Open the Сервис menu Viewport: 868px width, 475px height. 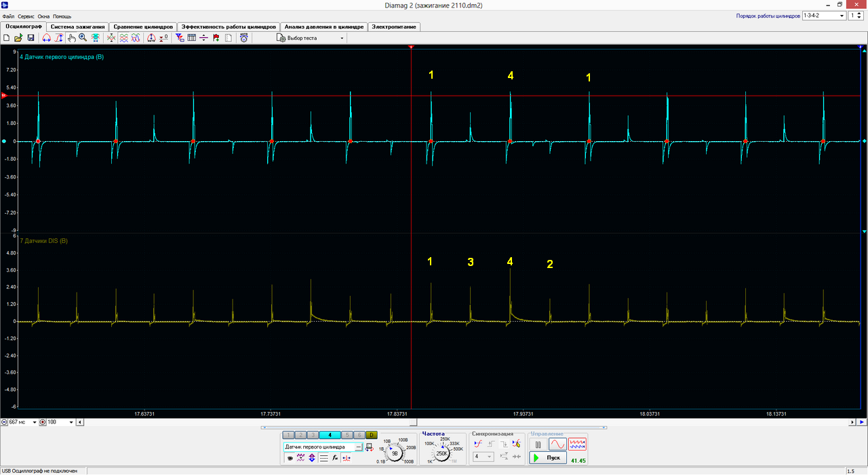point(26,16)
